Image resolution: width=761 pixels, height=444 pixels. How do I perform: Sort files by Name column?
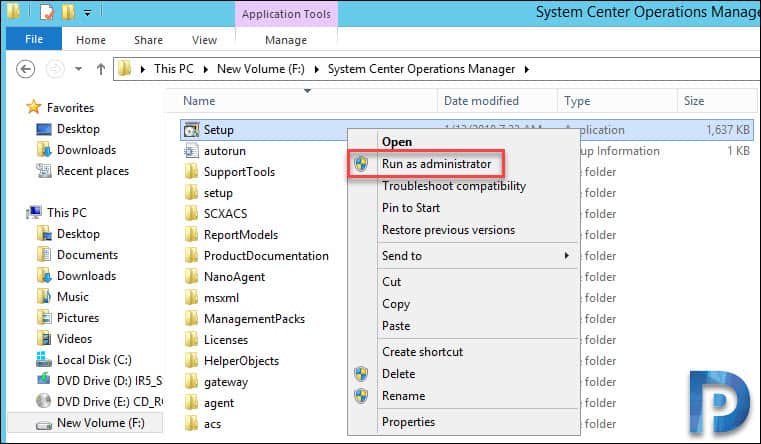click(x=199, y=100)
